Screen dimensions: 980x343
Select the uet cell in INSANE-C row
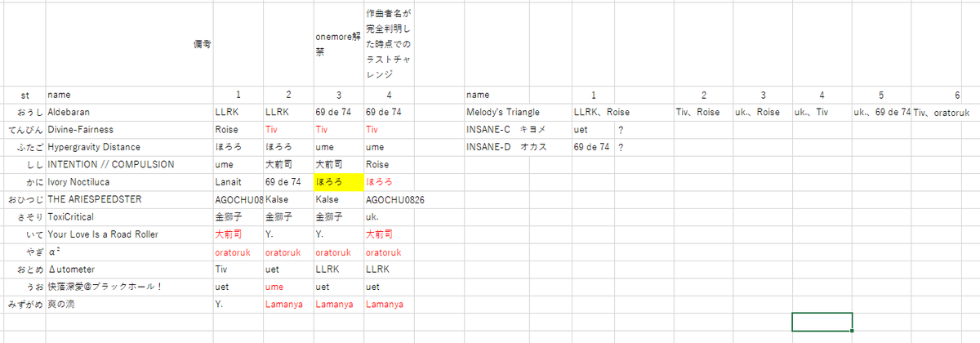[x=594, y=129]
